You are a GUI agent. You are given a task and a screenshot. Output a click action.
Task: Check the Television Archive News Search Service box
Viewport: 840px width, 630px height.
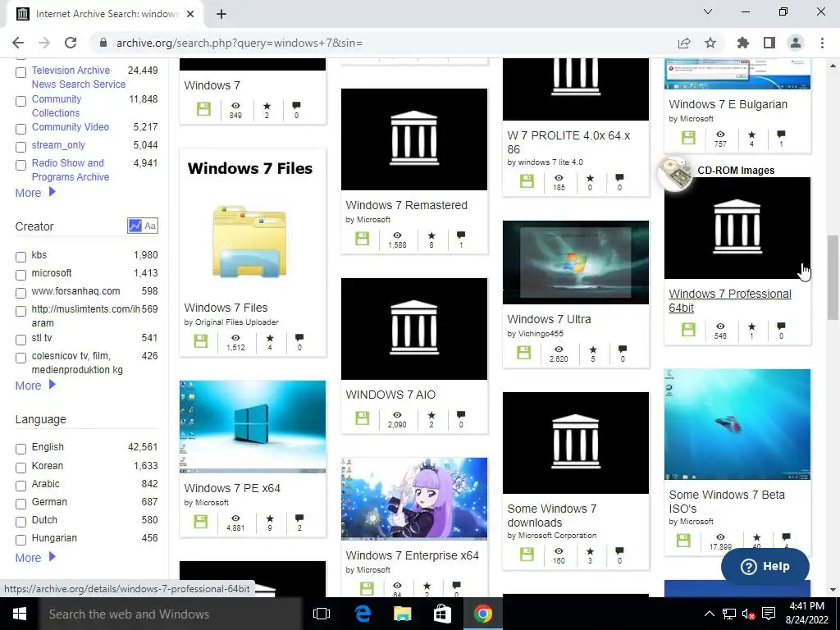coord(21,72)
